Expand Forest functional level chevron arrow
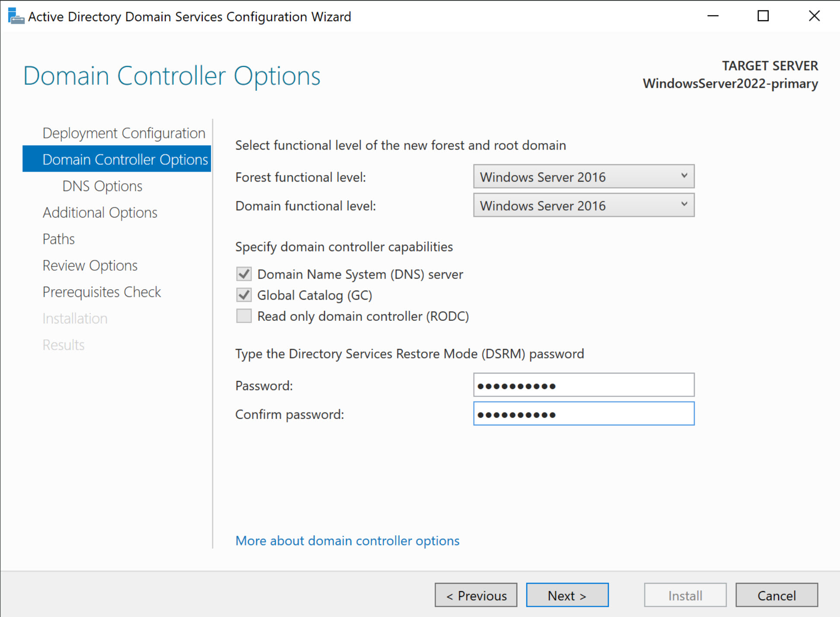This screenshot has width=840, height=617. tap(684, 176)
